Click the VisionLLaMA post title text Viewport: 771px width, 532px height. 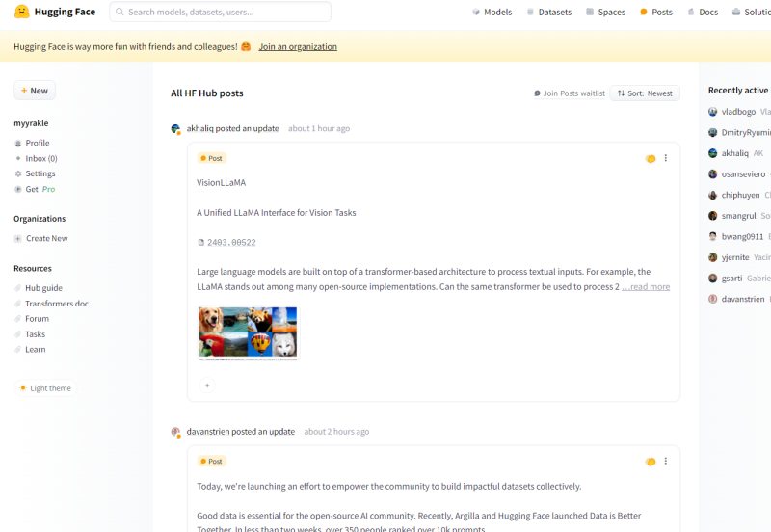[222, 182]
